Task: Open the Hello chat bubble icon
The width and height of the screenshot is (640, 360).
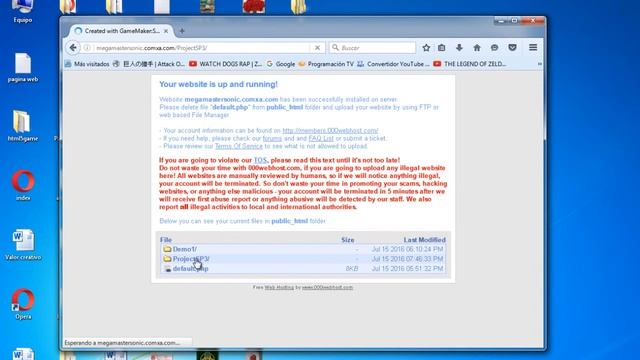Action: (494, 48)
